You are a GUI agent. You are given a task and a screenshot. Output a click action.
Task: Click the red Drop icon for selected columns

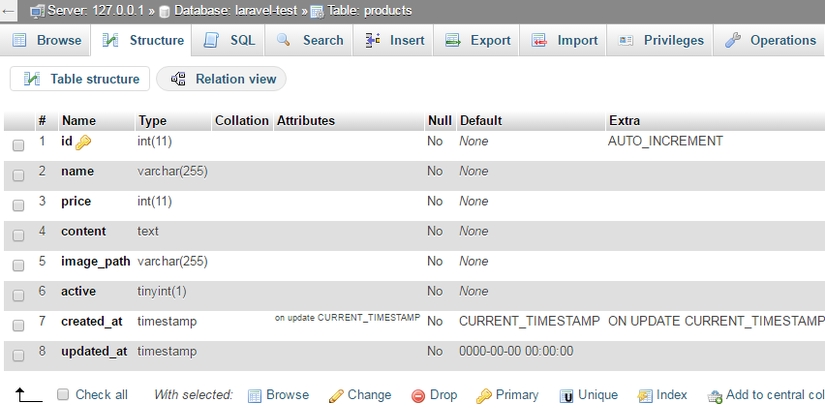[418, 395]
